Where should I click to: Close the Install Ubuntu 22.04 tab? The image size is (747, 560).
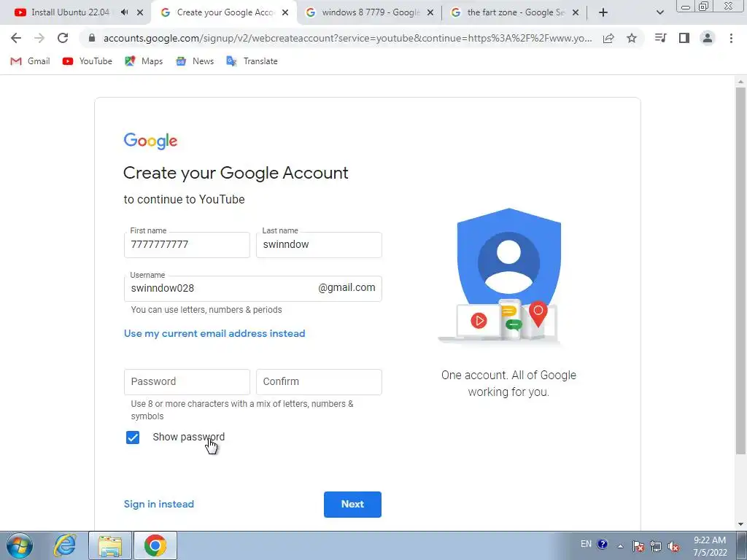coord(140,13)
